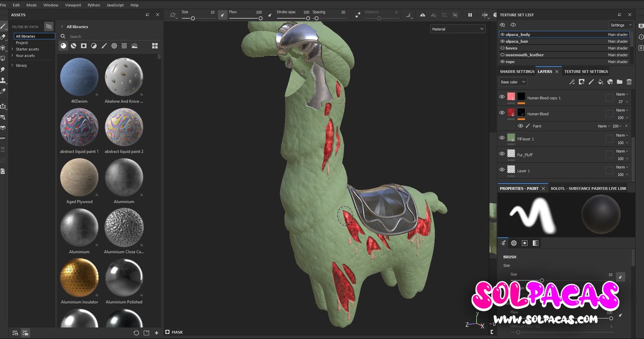644x339 pixels.
Task: Select the Aged Plywood material thumbnail
Action: 79,178
